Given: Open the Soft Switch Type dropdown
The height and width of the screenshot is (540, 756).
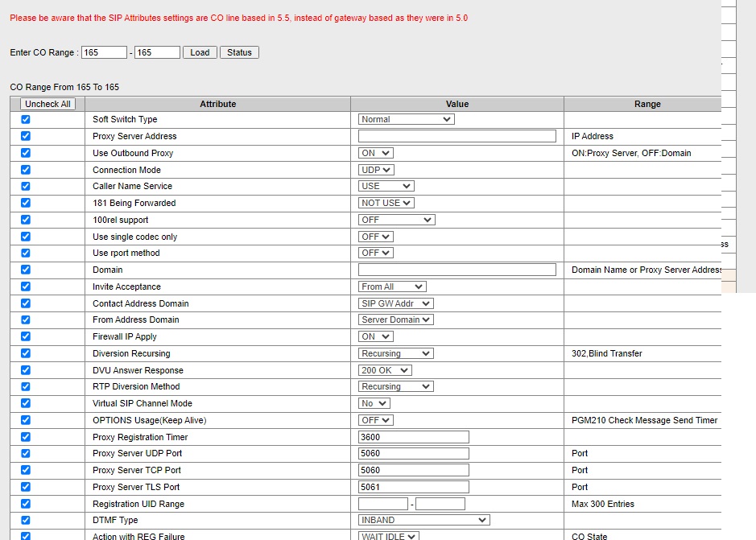Looking at the screenshot, I should click(x=406, y=119).
